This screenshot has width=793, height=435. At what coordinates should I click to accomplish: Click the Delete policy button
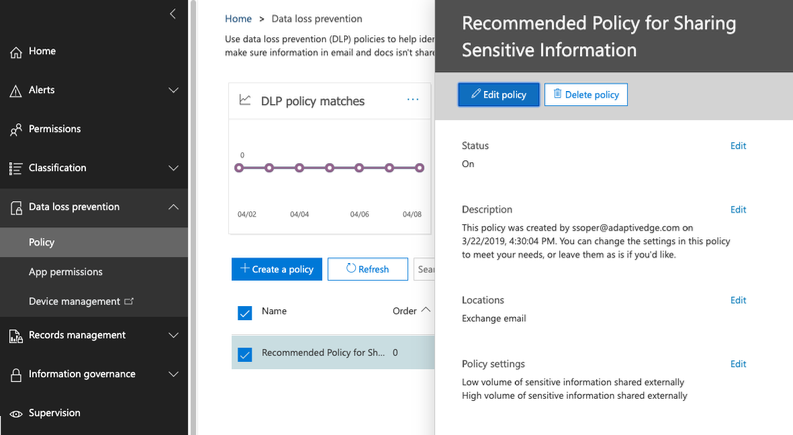(586, 95)
